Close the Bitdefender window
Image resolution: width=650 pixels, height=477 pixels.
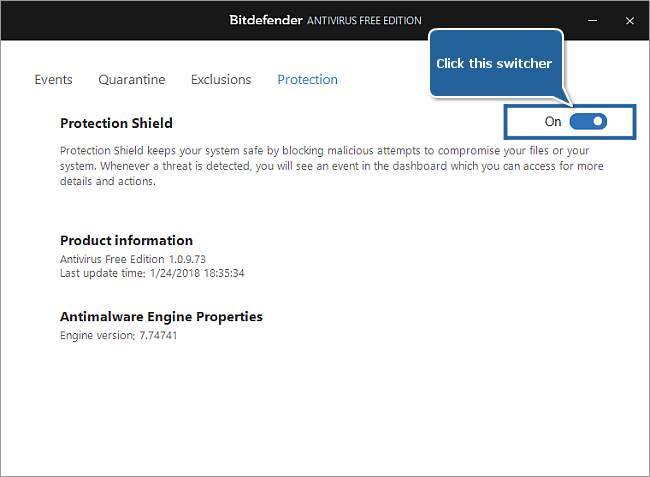click(x=630, y=21)
